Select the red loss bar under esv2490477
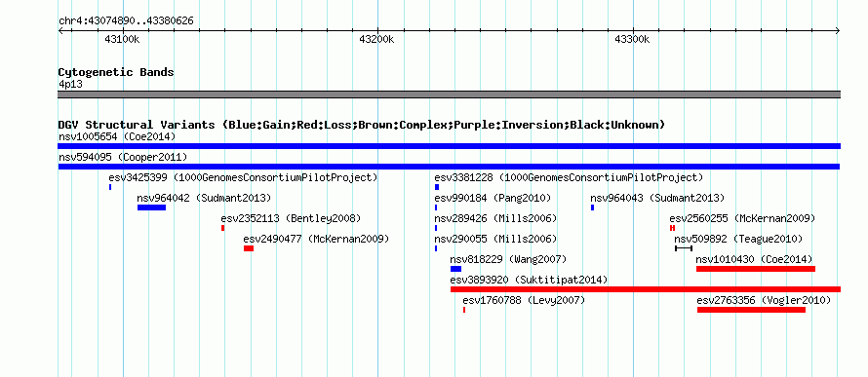The width and height of the screenshot is (868, 377). click(x=249, y=248)
